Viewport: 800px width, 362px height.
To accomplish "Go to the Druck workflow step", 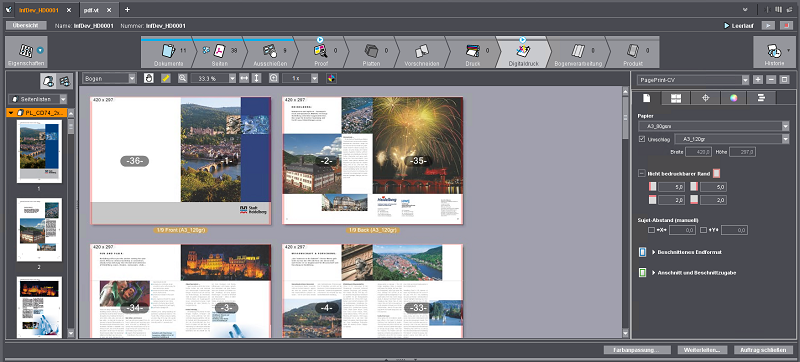I will pyautogui.click(x=472, y=53).
